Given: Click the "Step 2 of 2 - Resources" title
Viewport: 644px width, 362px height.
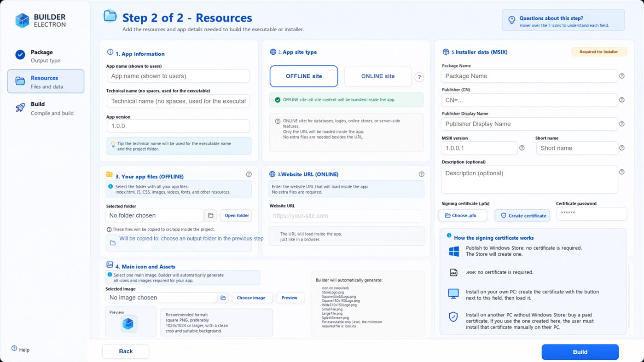Looking at the screenshot, I should coord(187,18).
